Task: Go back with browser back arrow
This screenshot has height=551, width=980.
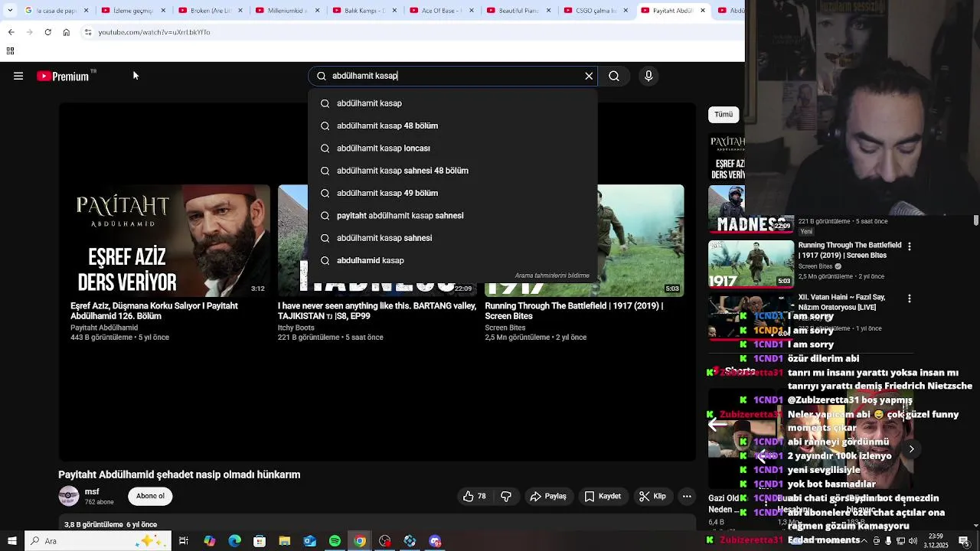Action: (11, 32)
